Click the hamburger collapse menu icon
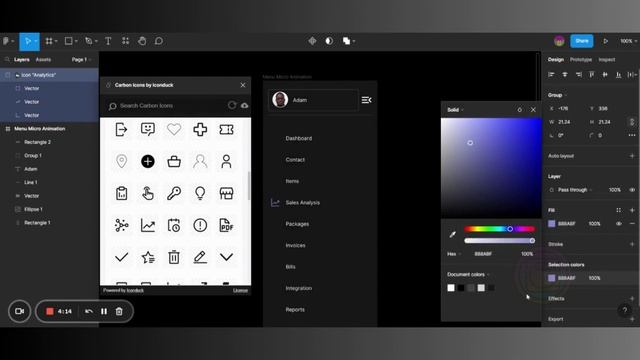The width and height of the screenshot is (640, 360). [367, 100]
